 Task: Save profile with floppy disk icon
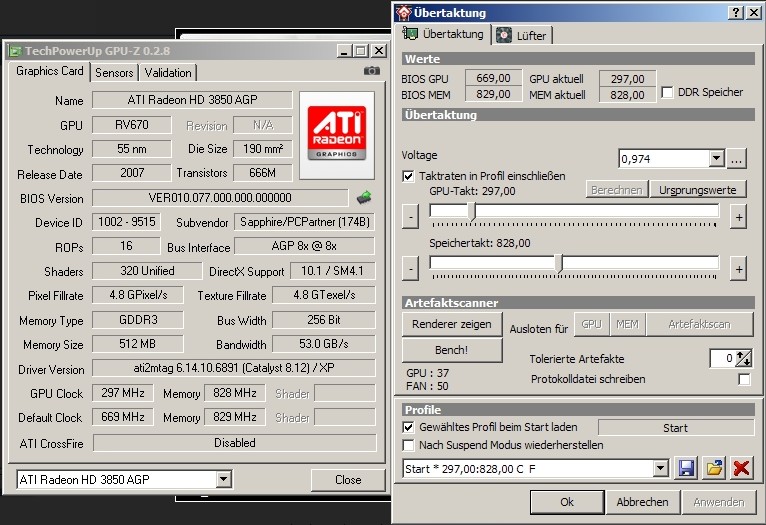[x=686, y=468]
